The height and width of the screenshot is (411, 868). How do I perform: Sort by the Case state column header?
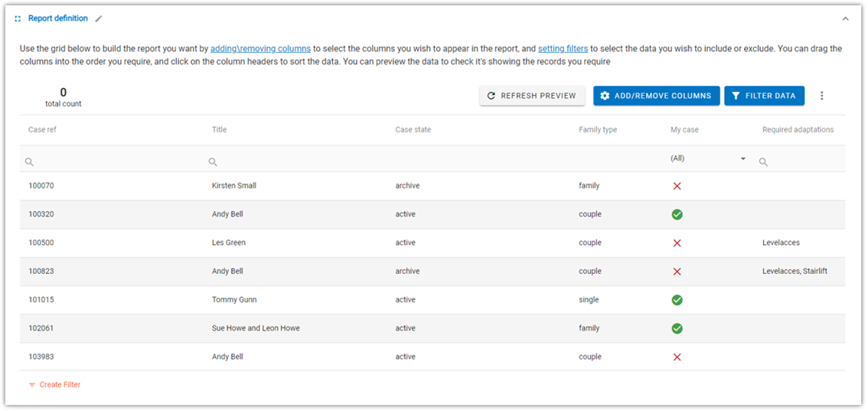[x=413, y=130]
